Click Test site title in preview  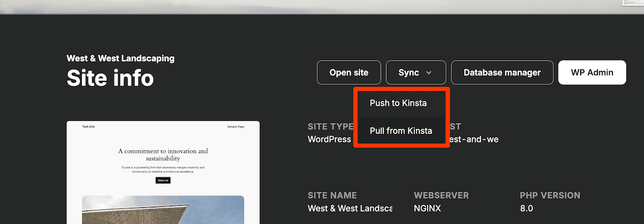[90, 127]
